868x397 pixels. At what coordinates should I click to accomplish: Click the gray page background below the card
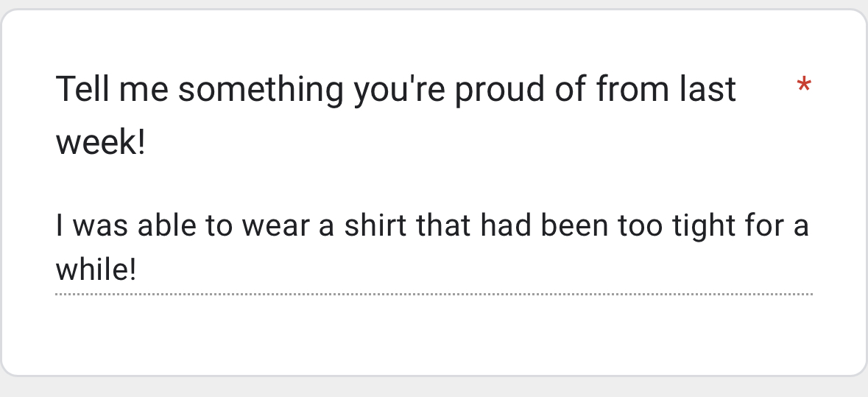(433, 387)
